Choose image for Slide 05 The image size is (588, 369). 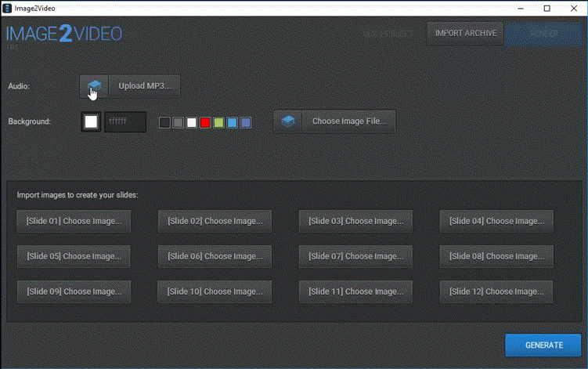point(74,256)
